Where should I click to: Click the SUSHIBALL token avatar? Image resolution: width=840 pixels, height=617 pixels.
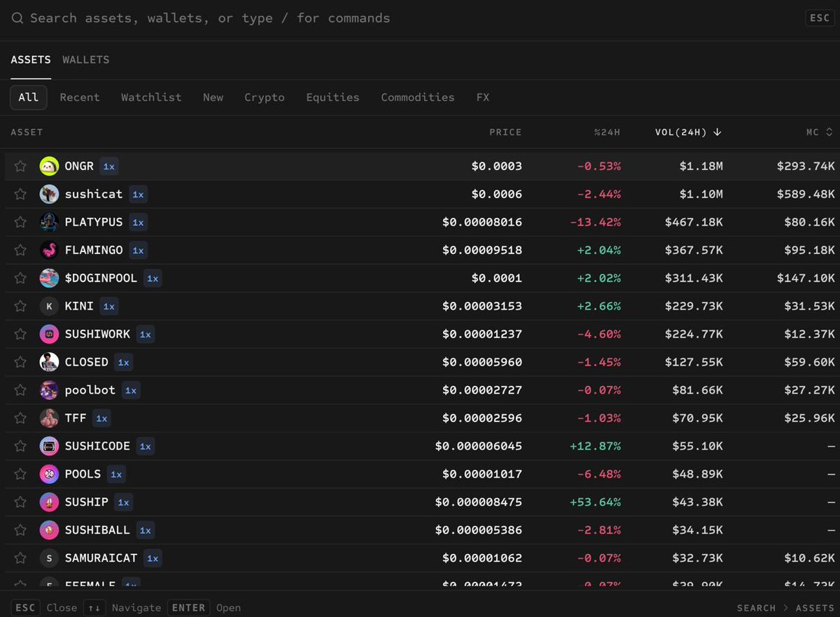click(x=49, y=530)
